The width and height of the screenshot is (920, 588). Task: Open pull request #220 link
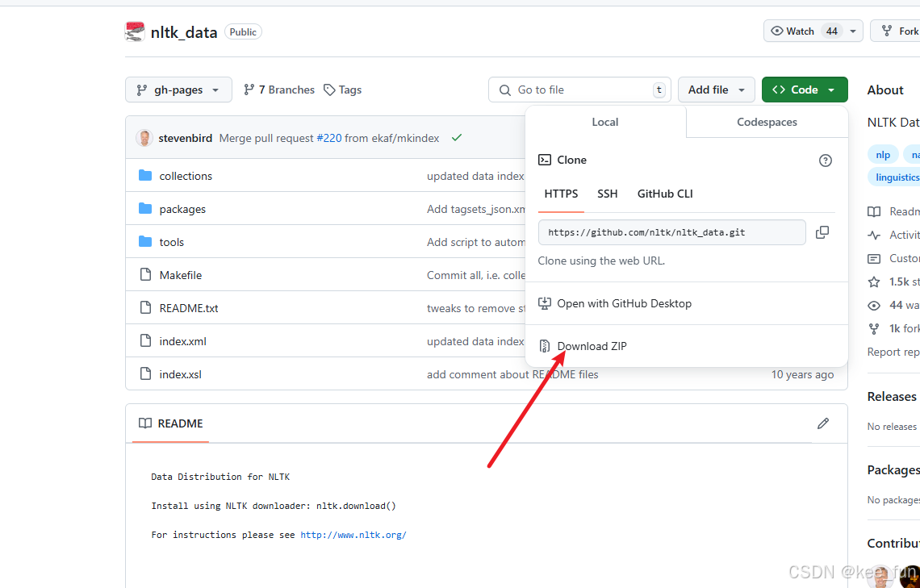point(329,138)
